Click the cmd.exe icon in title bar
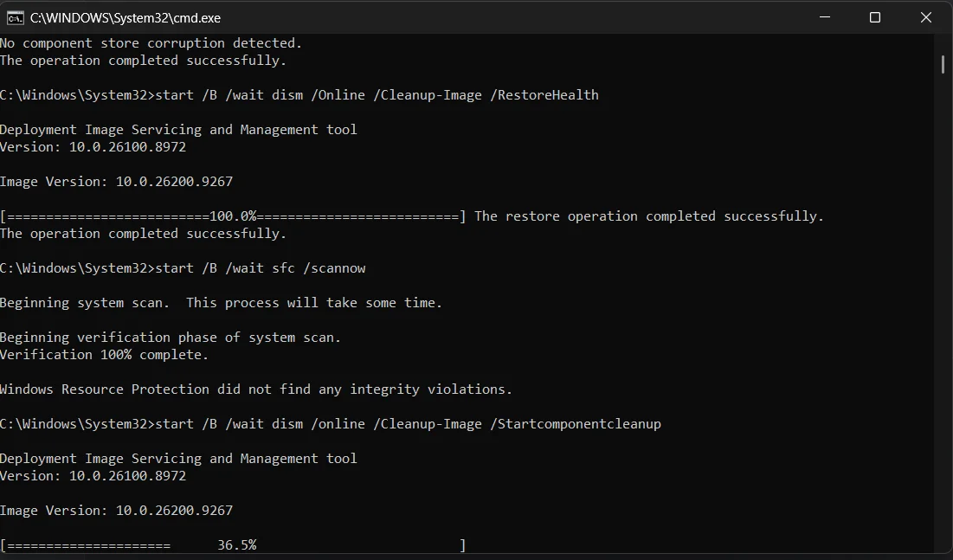 (x=15, y=18)
